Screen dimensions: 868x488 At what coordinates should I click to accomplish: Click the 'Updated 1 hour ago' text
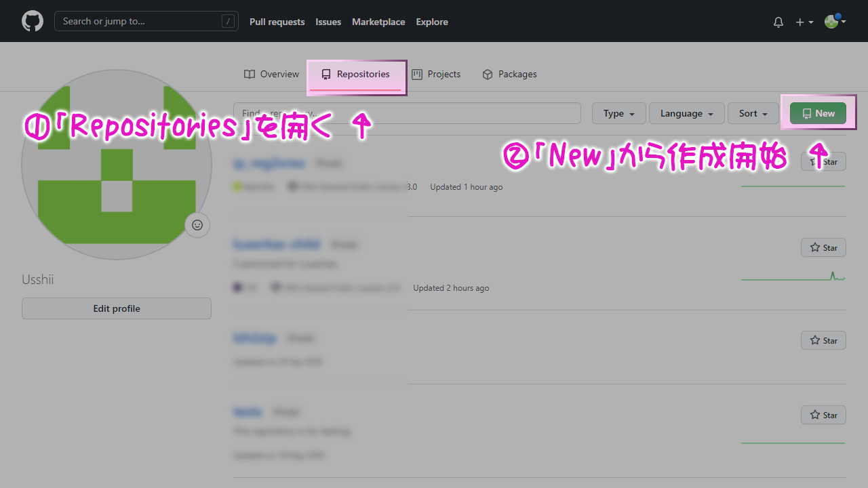click(467, 187)
